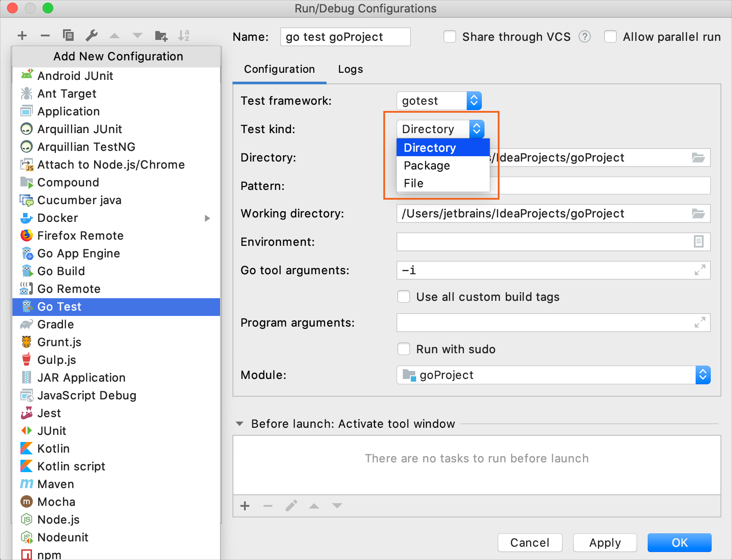The width and height of the screenshot is (732, 560).
Task: Click the Add New Configuration plus icon
Action: pos(22,35)
